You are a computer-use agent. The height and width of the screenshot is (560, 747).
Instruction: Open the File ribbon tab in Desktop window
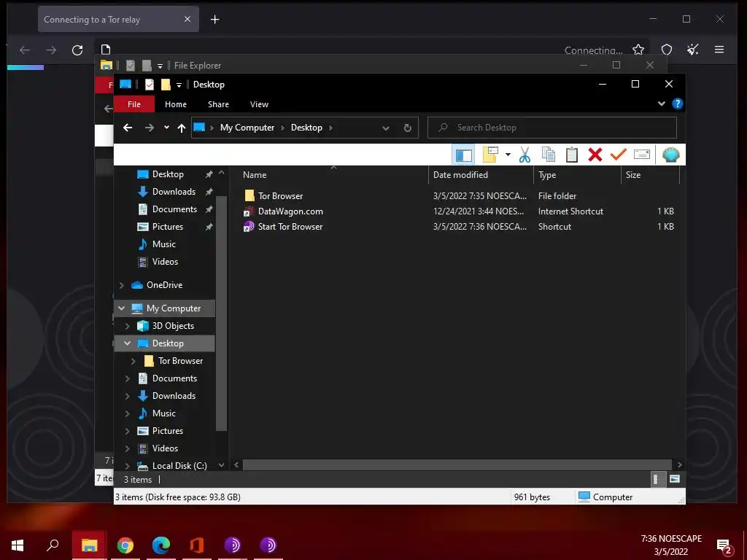pyautogui.click(x=134, y=104)
